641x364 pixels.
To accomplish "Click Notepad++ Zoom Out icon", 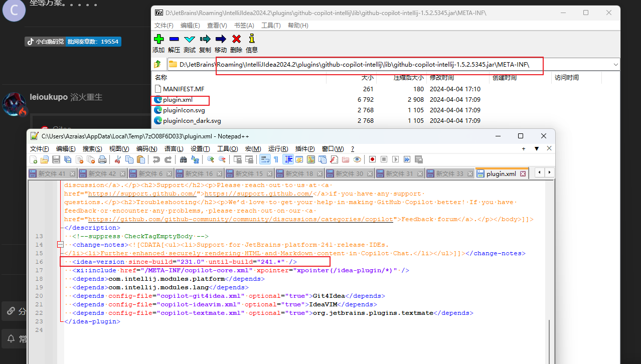I will [222, 159].
